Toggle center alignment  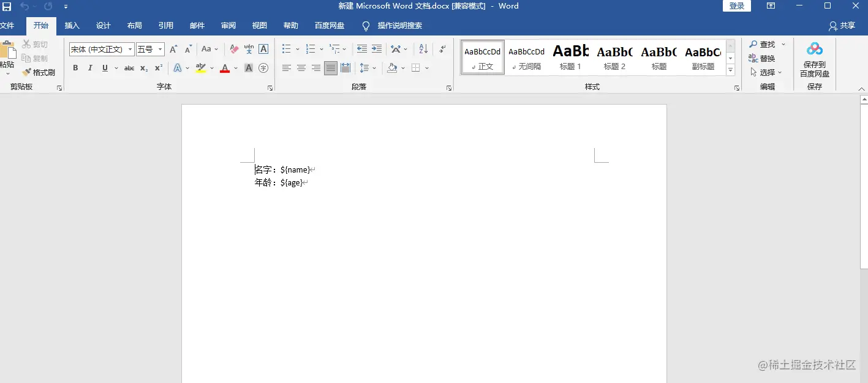coord(301,68)
